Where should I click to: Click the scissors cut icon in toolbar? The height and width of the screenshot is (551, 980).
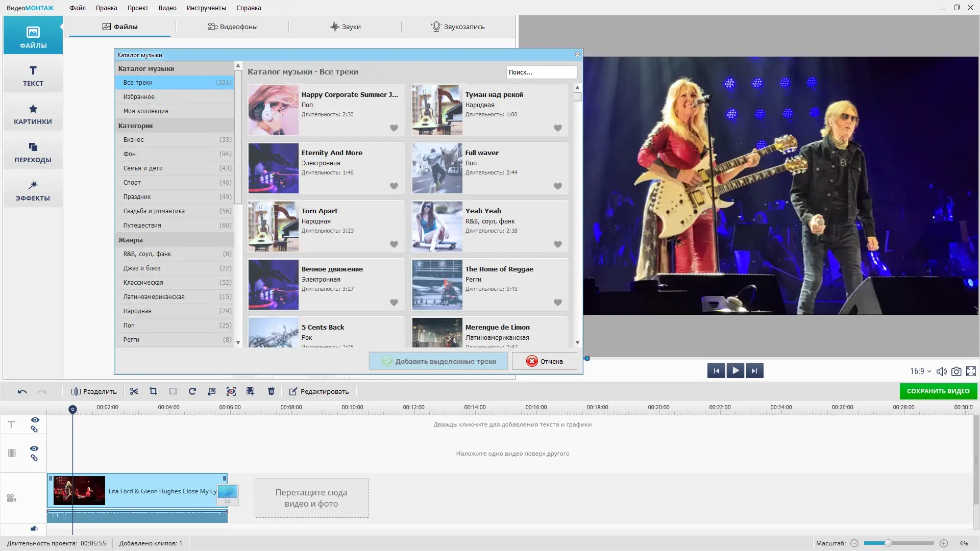click(134, 391)
